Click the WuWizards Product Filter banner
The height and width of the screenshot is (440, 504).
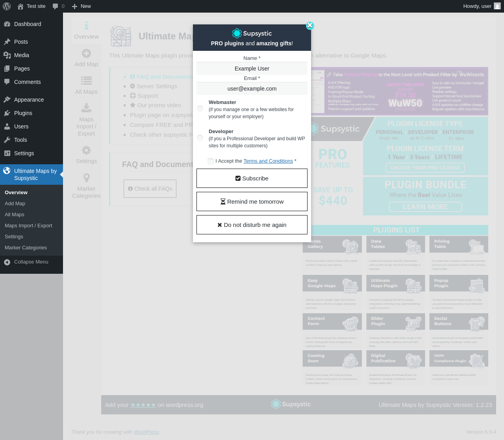pyautogui.click(x=400, y=91)
